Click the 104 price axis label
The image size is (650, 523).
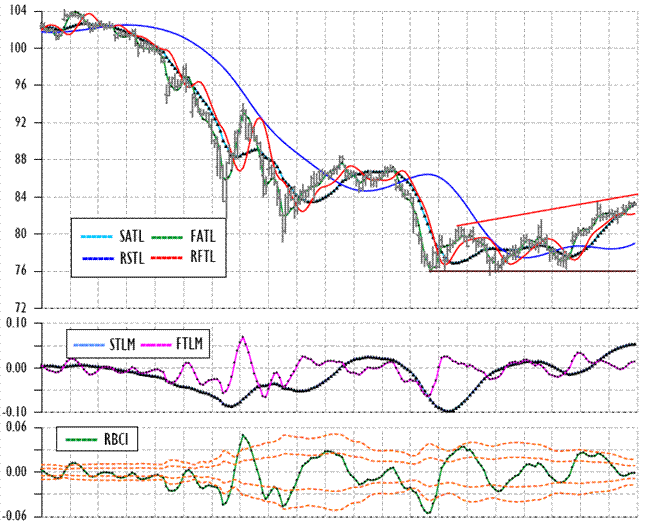tap(16, 11)
